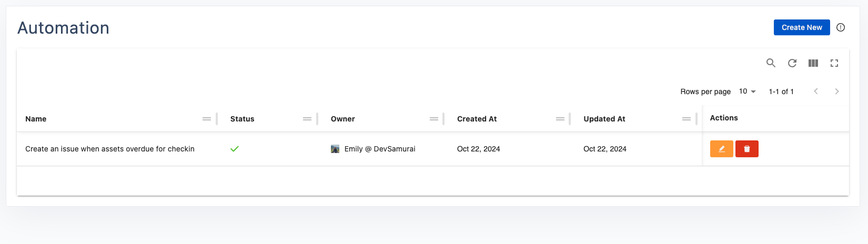
Task: Click the green status checkmark
Action: (x=235, y=149)
